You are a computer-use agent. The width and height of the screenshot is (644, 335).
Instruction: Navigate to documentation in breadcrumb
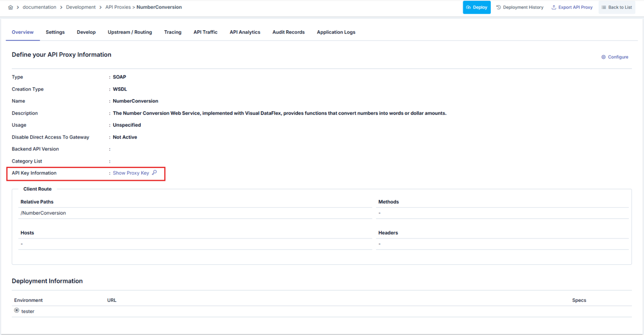[39, 8]
